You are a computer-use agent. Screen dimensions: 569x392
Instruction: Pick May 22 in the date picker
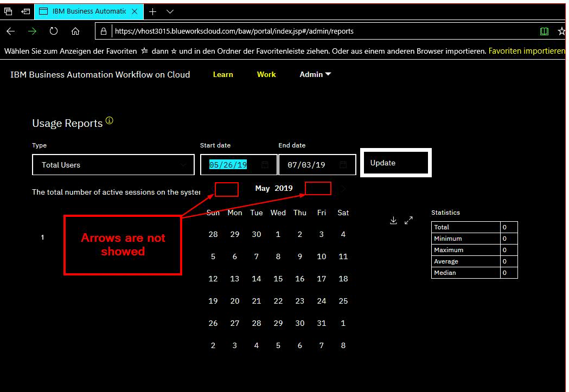[278, 301]
